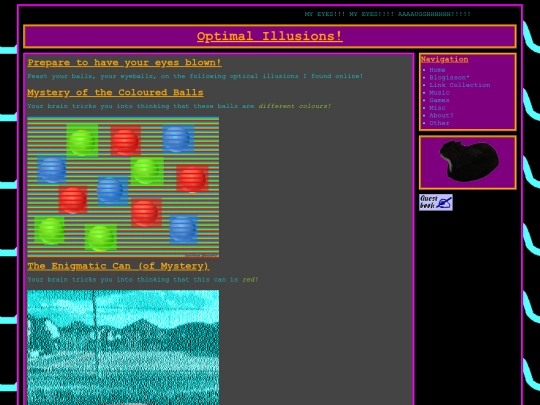Select Misc in Navigation
Screen dimensions: 540x405
click(x=437, y=108)
